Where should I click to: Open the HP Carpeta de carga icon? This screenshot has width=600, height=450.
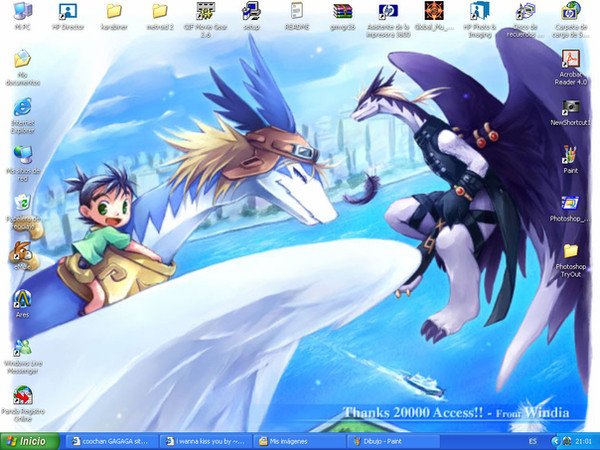tap(571, 11)
